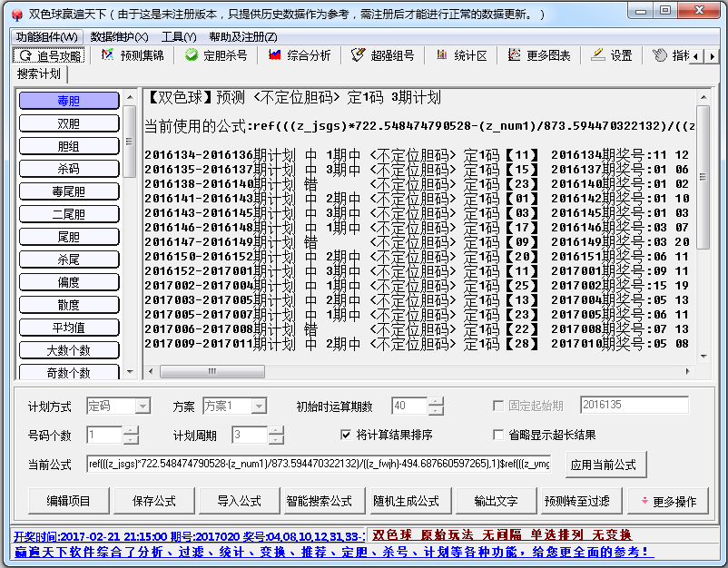The width and height of the screenshot is (728, 568).
Task: Select the 偏度 category button
Action: (69, 282)
